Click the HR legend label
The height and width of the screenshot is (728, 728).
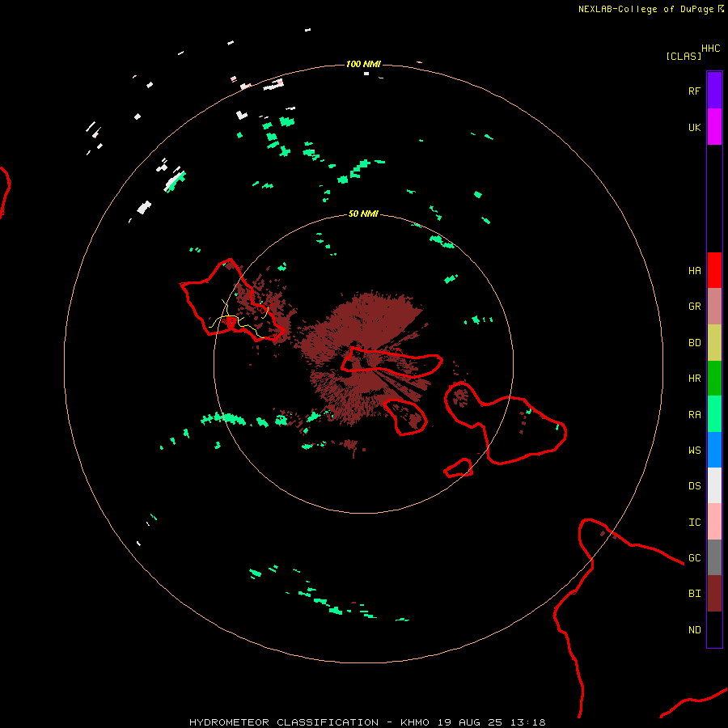click(x=695, y=379)
